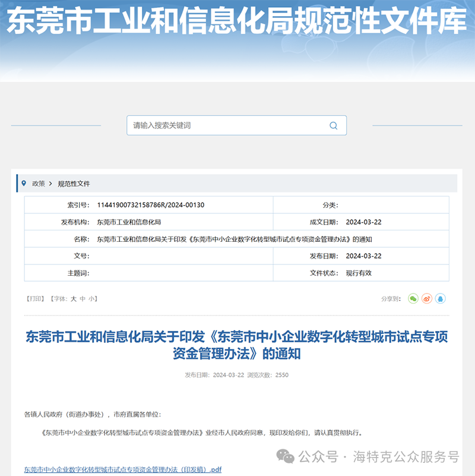
Task: Select the index number 11441900732158786R/2024-00130
Action: [x=150, y=205]
